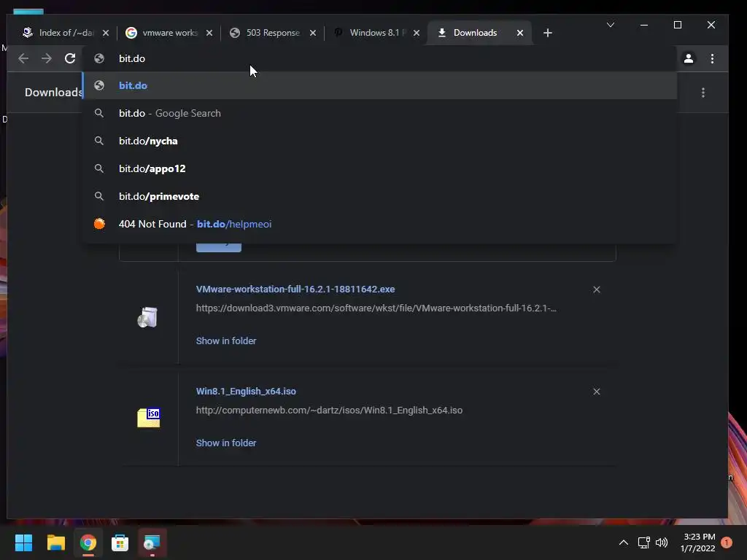Open the clock showing 3:23 PM

(698, 542)
